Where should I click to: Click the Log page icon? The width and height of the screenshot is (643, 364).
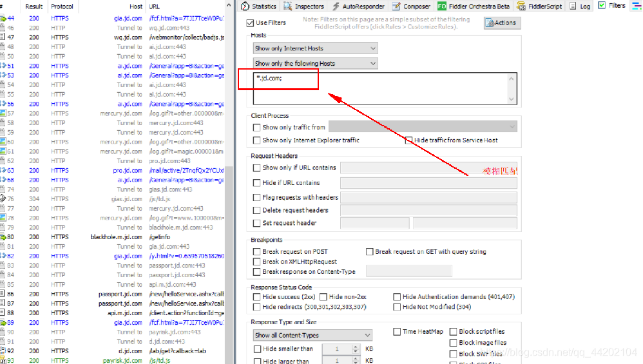pos(573,6)
